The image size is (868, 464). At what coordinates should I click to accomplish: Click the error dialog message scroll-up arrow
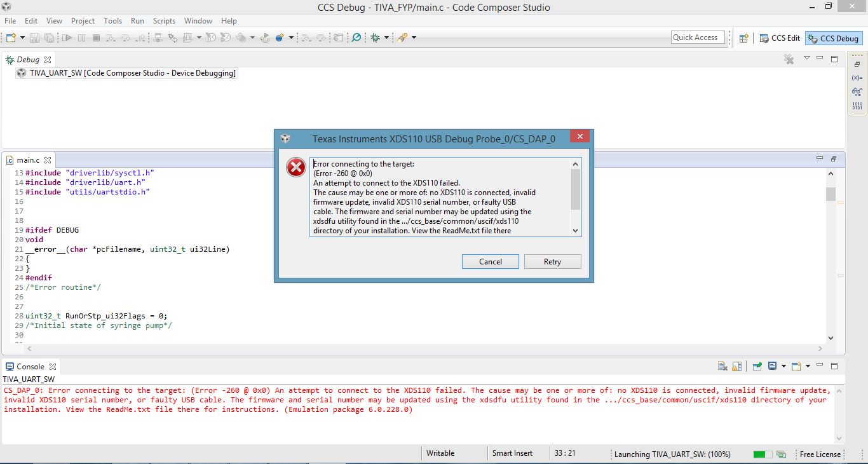point(575,164)
